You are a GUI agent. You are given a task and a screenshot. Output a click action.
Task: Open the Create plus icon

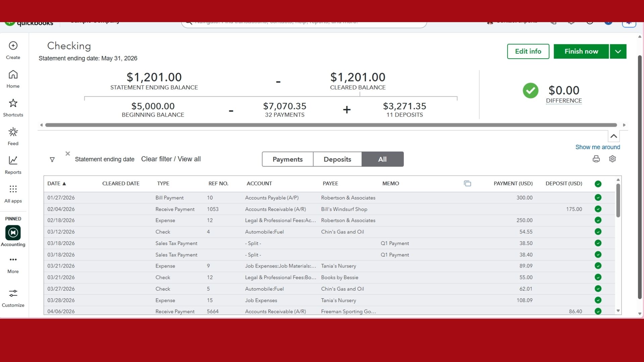click(x=13, y=46)
